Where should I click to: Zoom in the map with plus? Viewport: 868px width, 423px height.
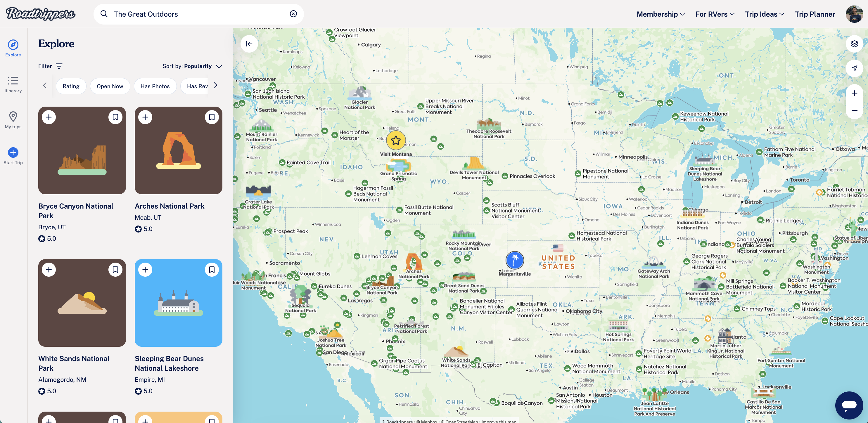point(854,93)
